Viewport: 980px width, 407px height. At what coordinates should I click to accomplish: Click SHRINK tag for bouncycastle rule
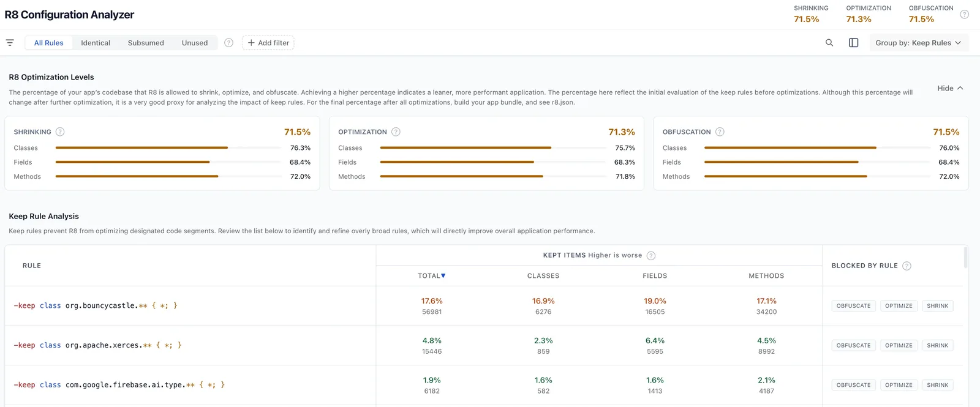(x=937, y=306)
